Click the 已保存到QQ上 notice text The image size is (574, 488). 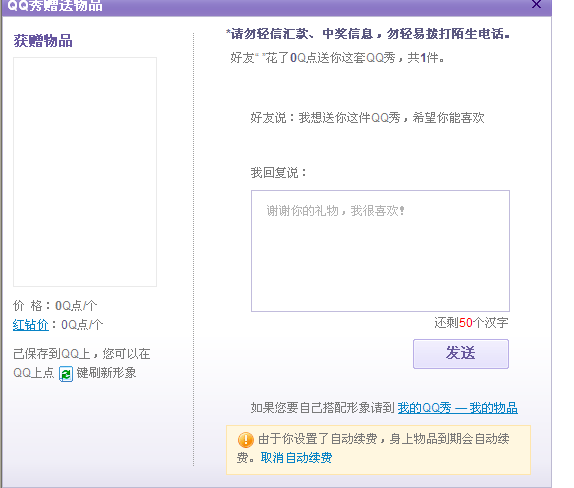click(x=82, y=364)
